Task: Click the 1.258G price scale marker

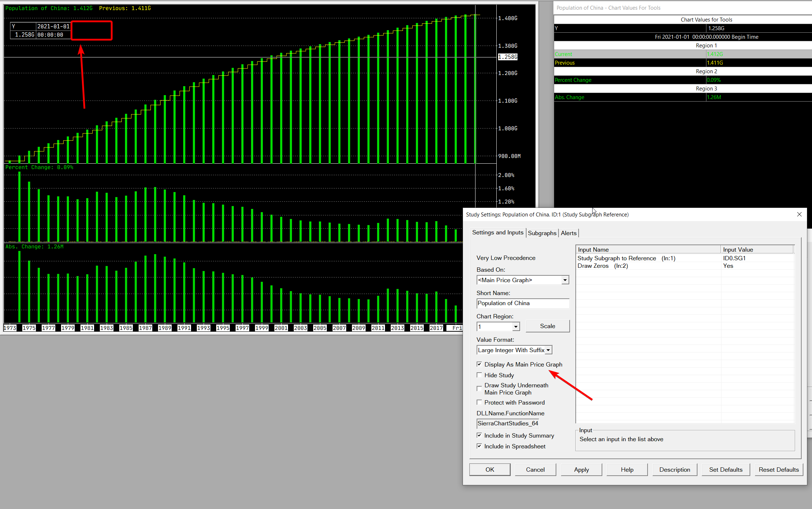Action: pyautogui.click(x=507, y=57)
